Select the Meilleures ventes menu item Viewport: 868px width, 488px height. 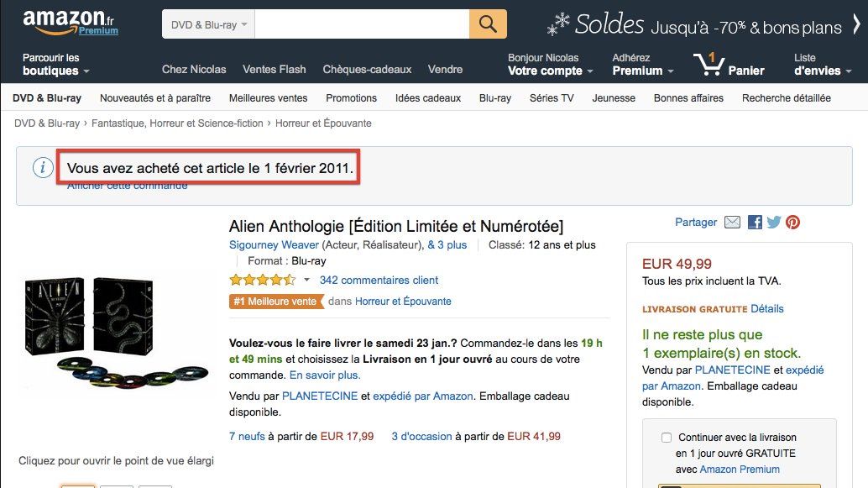268,98
